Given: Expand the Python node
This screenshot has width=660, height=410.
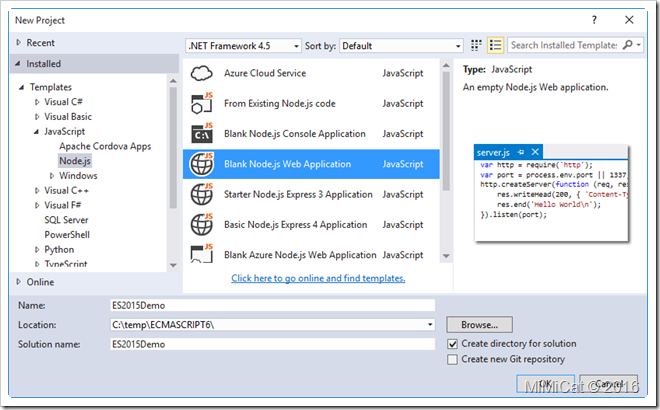Looking at the screenshot, I should tap(37, 250).
